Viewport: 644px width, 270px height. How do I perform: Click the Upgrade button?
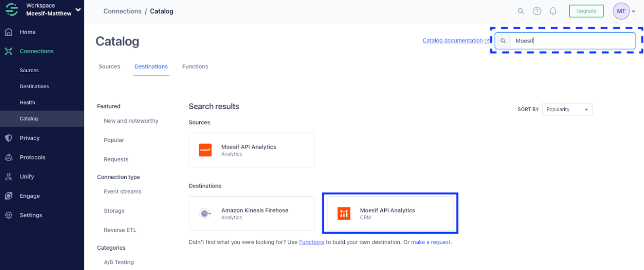[586, 11]
